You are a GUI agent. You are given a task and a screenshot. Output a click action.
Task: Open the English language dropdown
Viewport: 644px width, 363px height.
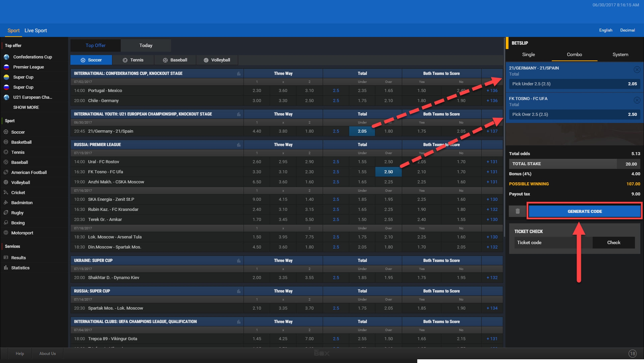605,30
